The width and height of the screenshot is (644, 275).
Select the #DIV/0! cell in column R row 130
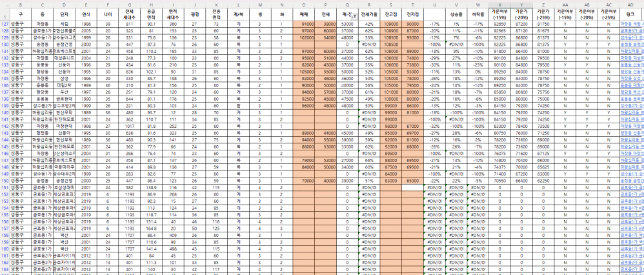[369, 44]
